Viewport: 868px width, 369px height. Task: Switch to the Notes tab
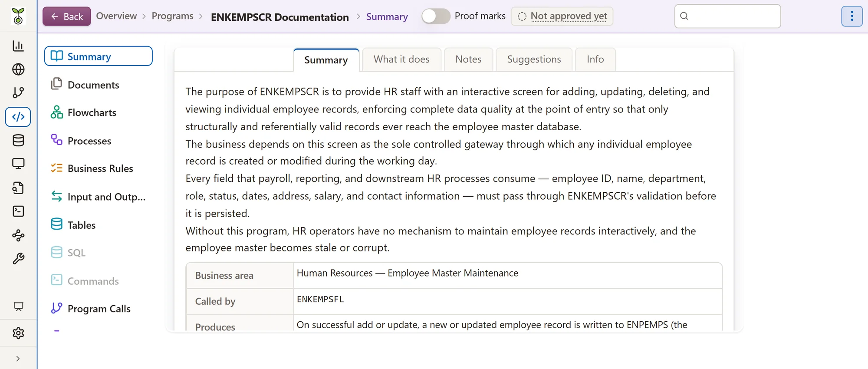(468, 59)
